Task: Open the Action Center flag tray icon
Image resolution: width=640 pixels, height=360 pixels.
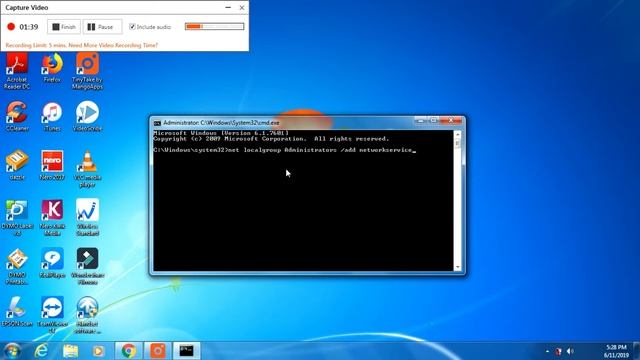Action: [x=558, y=351]
